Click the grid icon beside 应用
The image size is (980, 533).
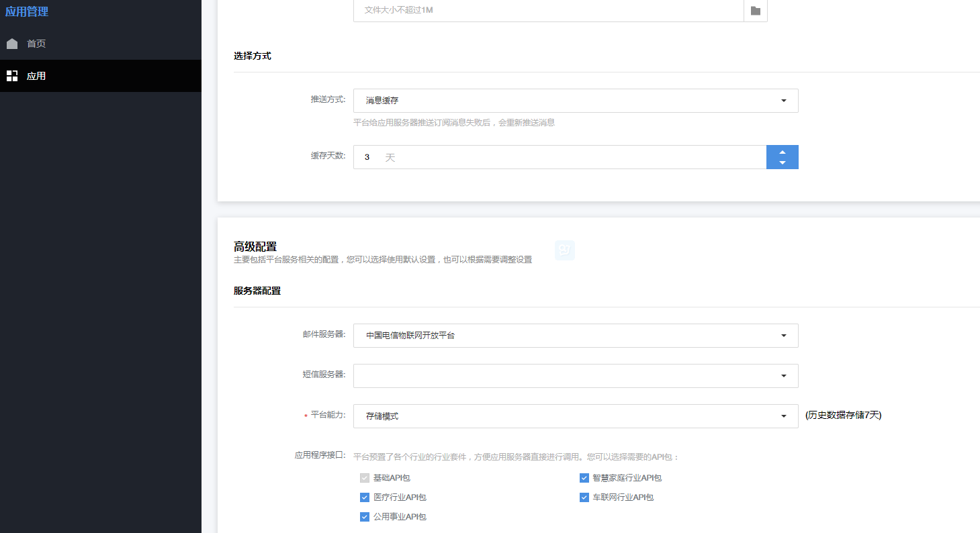[x=12, y=75]
